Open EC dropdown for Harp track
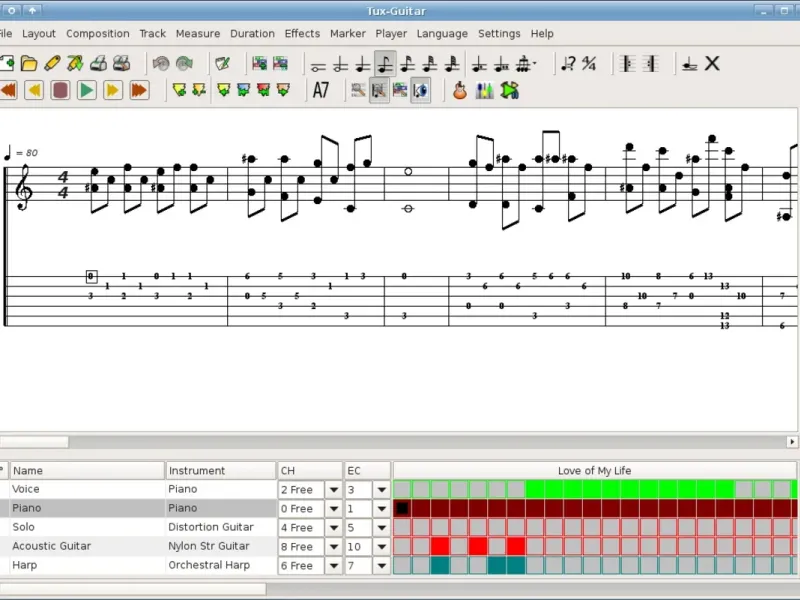 coord(382,565)
